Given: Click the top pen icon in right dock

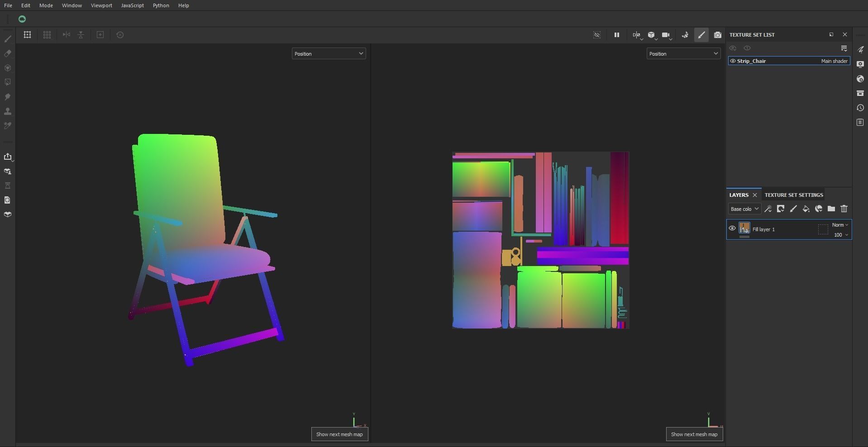Looking at the screenshot, I should (x=860, y=49).
